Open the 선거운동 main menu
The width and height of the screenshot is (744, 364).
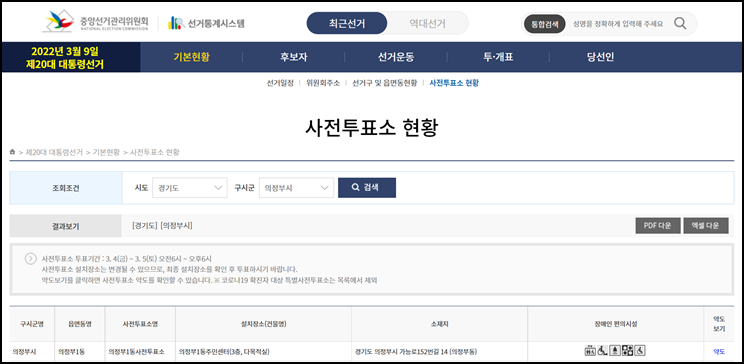point(396,57)
